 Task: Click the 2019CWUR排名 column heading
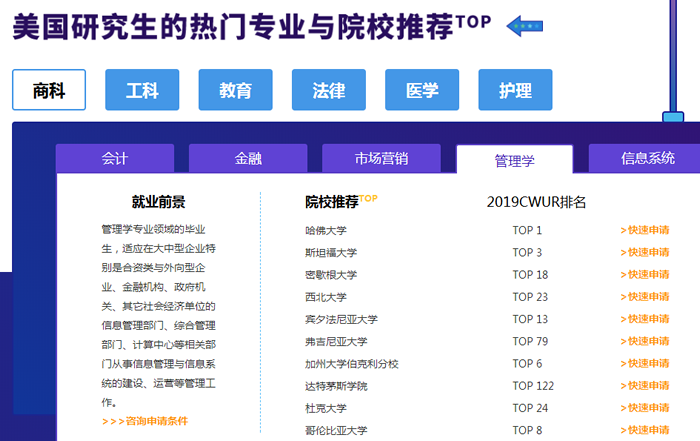536,202
